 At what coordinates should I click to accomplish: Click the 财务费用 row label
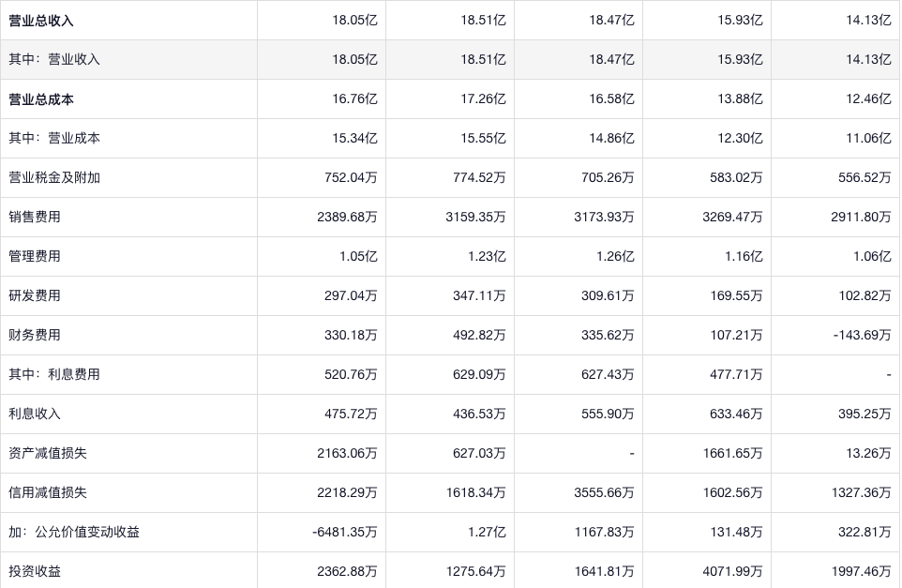(35, 335)
